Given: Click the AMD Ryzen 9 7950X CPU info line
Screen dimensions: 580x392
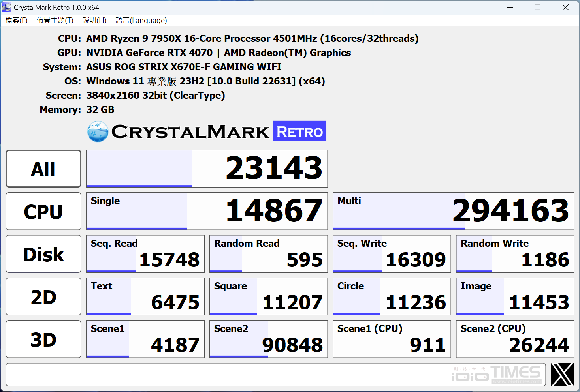Looking at the screenshot, I should pos(252,38).
